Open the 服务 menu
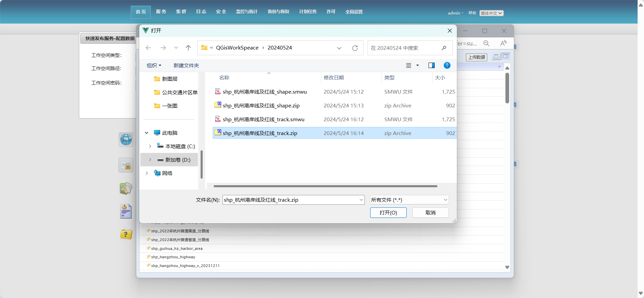The width and height of the screenshot is (644, 298). coord(161,11)
